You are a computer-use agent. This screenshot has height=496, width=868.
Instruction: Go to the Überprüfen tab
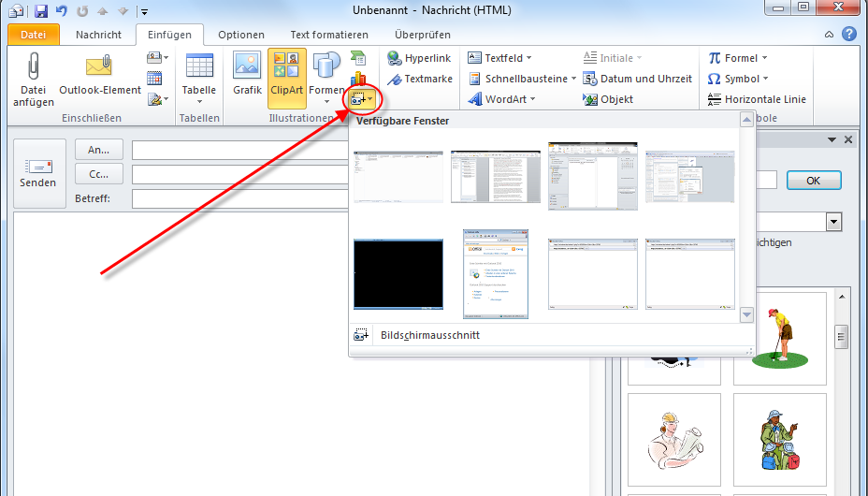(x=423, y=35)
